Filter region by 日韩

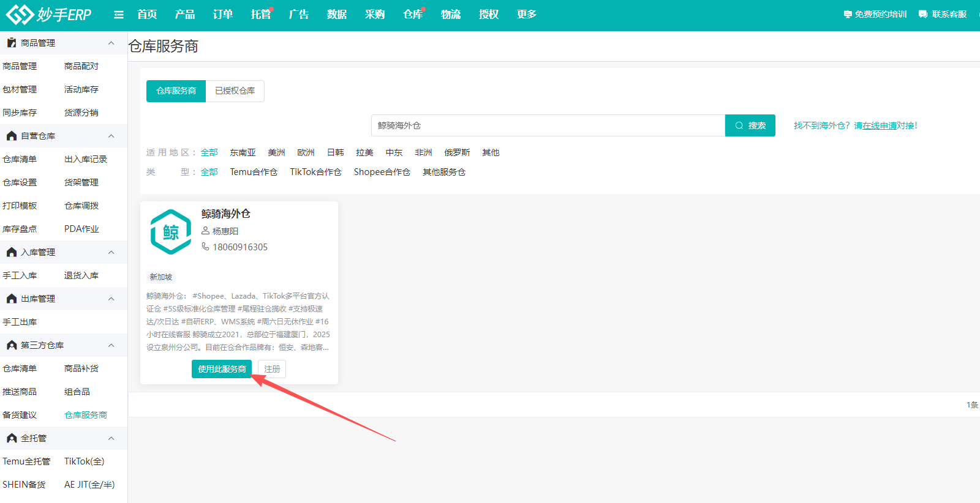[x=335, y=152]
